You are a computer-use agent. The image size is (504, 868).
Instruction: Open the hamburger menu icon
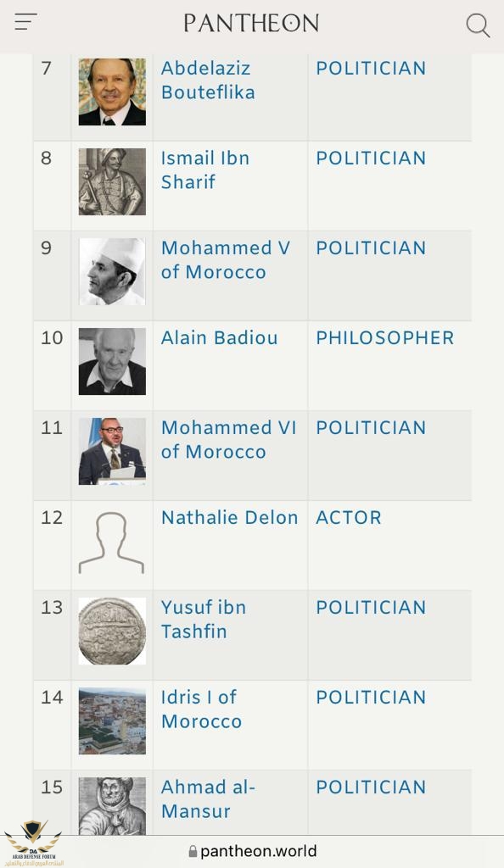(x=25, y=21)
